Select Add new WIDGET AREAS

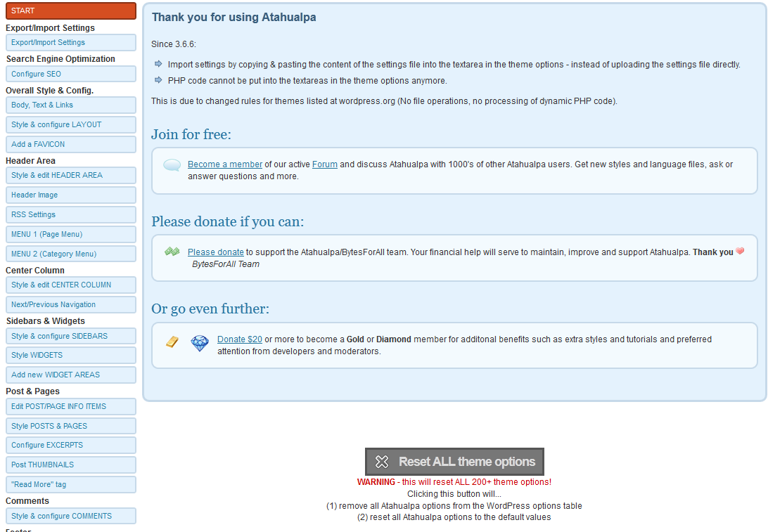(71, 375)
